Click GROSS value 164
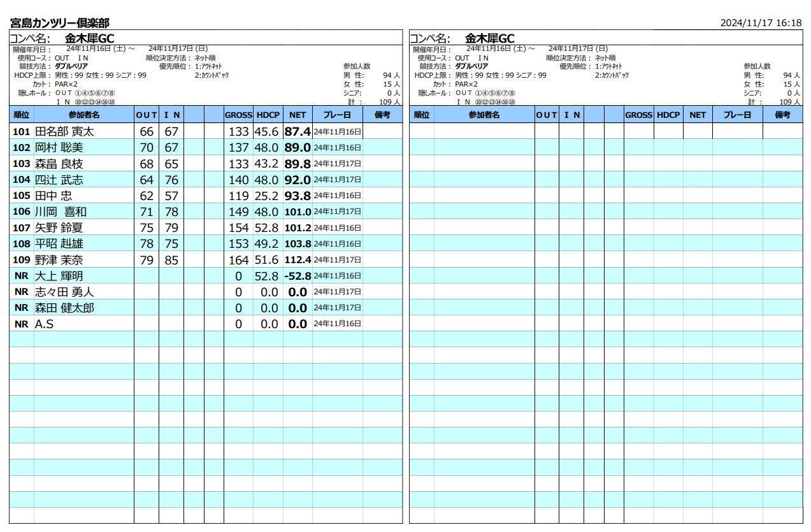811x532 pixels. tap(239, 260)
